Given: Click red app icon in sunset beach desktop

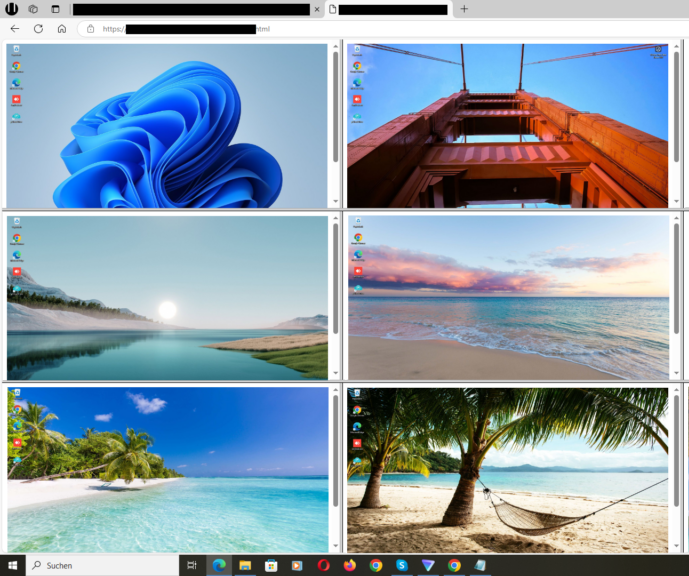Looking at the screenshot, I should 357,271.
